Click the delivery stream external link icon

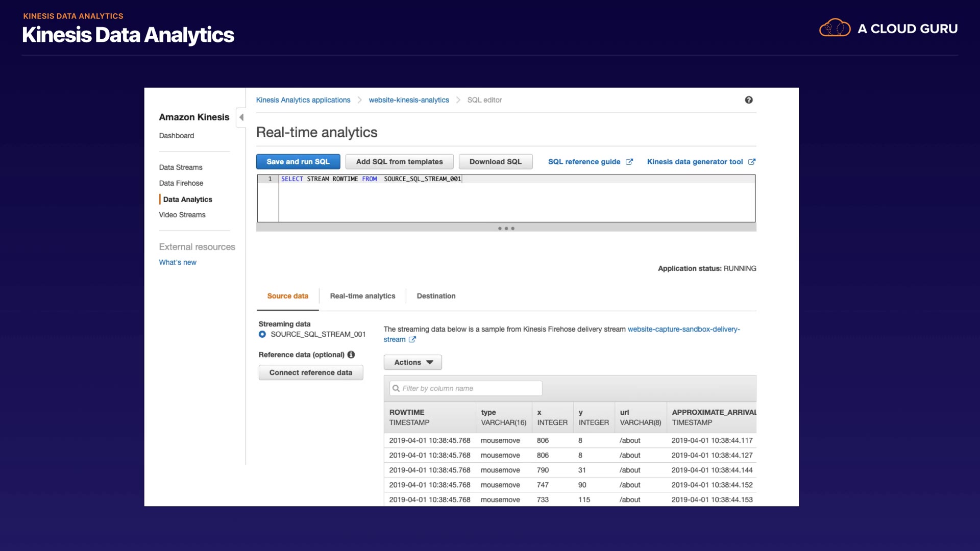click(x=412, y=339)
